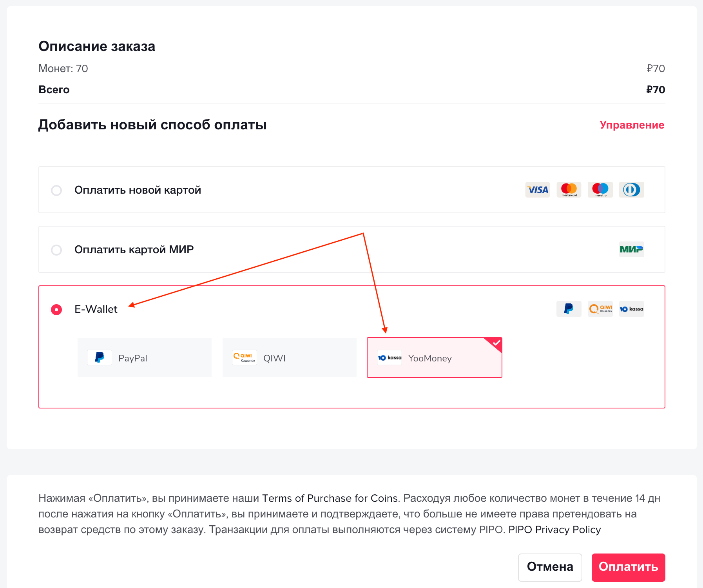Click the Visa card icon
This screenshot has height=588, width=703.
click(537, 190)
